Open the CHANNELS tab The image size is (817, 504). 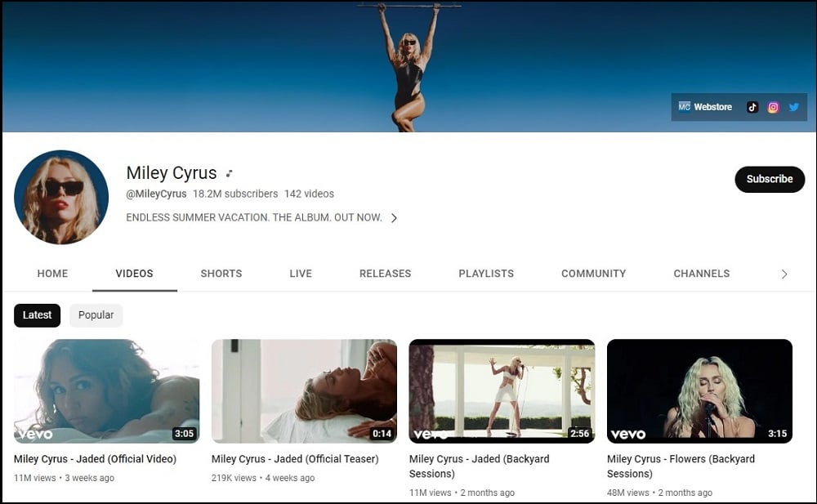701,274
